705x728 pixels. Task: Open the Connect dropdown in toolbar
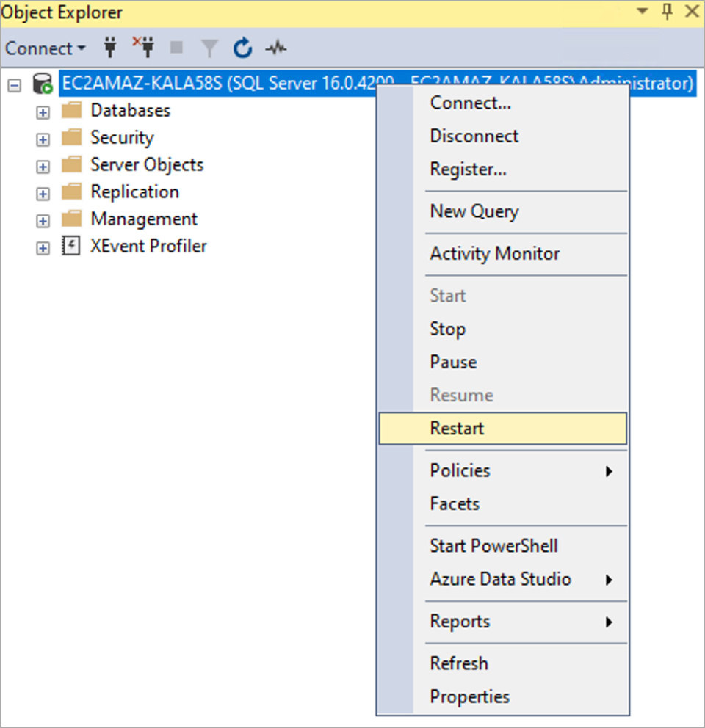point(46,48)
